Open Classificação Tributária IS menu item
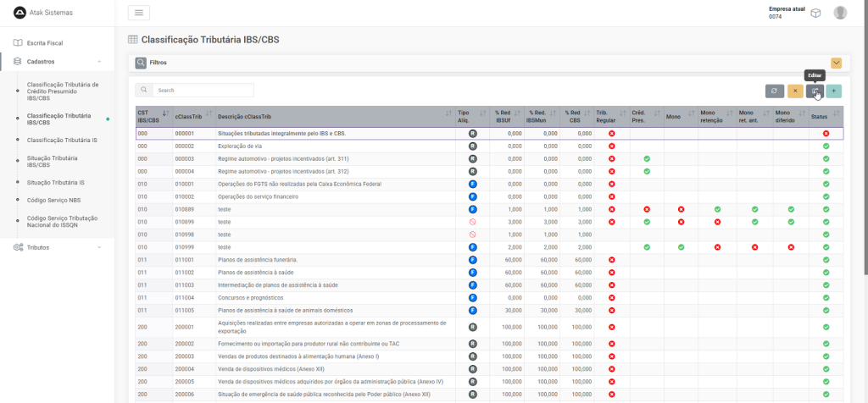This screenshot has width=868, height=403. 62,140
